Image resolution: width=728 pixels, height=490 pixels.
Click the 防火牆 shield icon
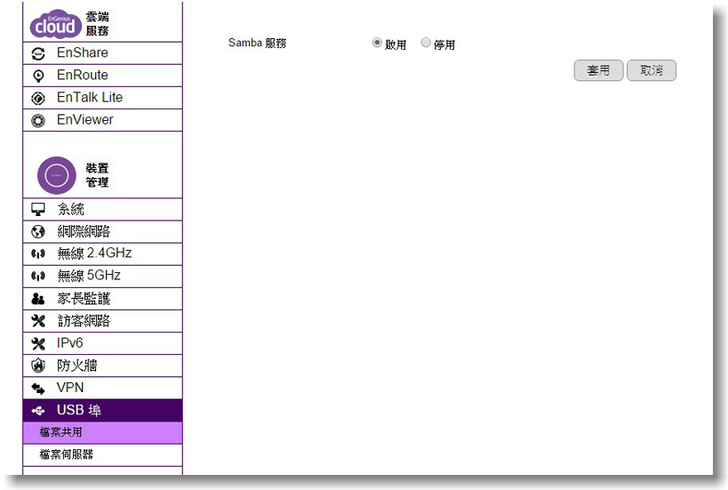coord(39,365)
